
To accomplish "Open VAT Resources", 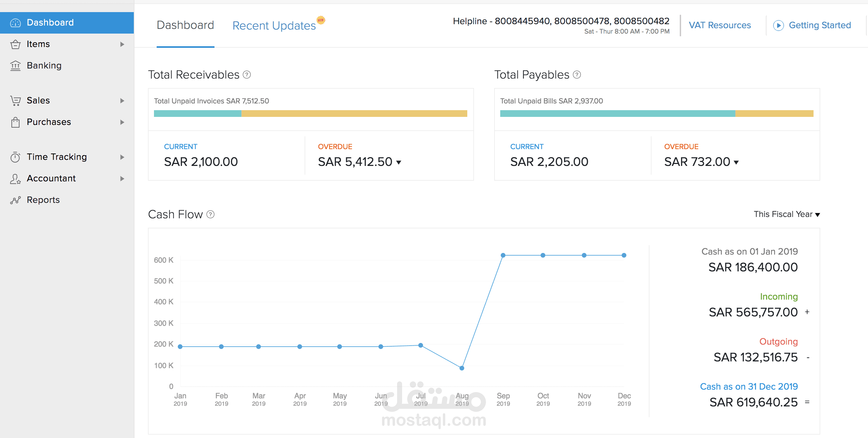I will pyautogui.click(x=720, y=25).
